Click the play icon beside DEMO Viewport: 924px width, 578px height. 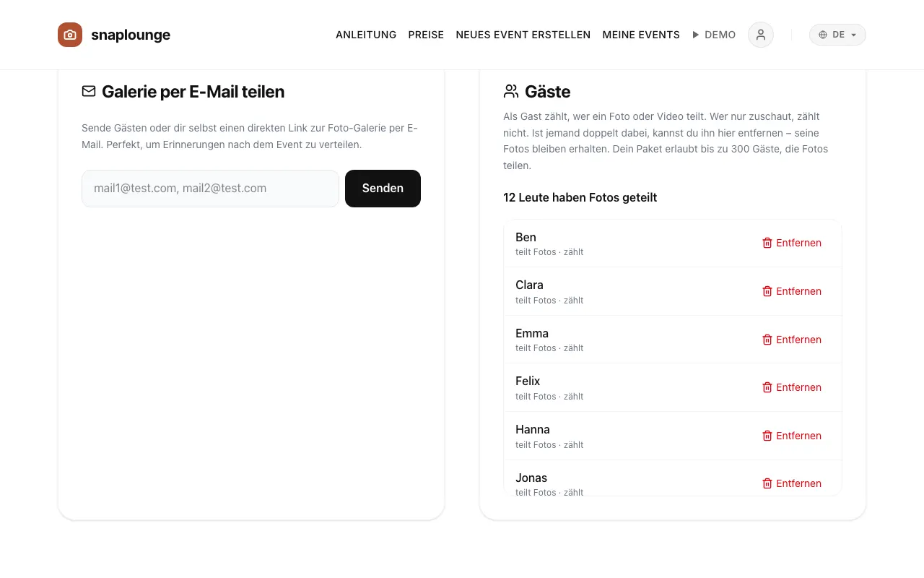pos(696,35)
